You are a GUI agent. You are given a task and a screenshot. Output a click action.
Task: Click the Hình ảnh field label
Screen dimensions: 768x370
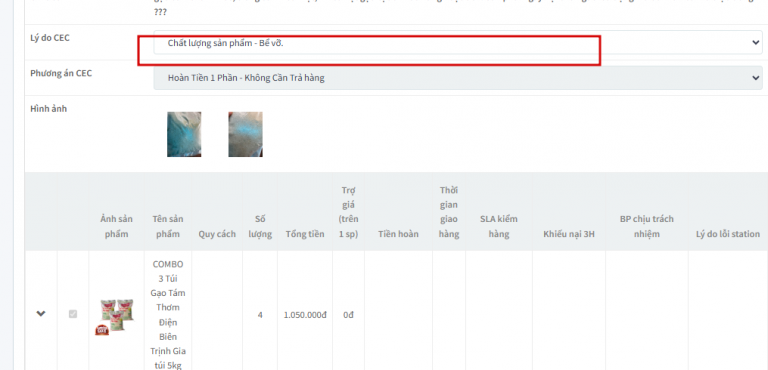tap(48, 109)
